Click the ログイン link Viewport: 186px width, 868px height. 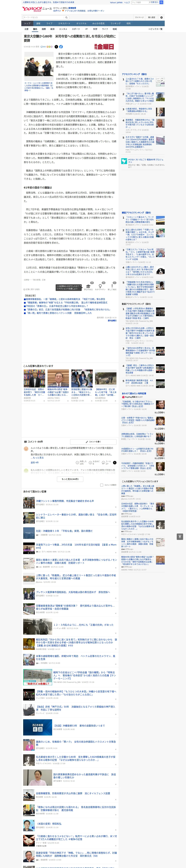coord(57,11)
